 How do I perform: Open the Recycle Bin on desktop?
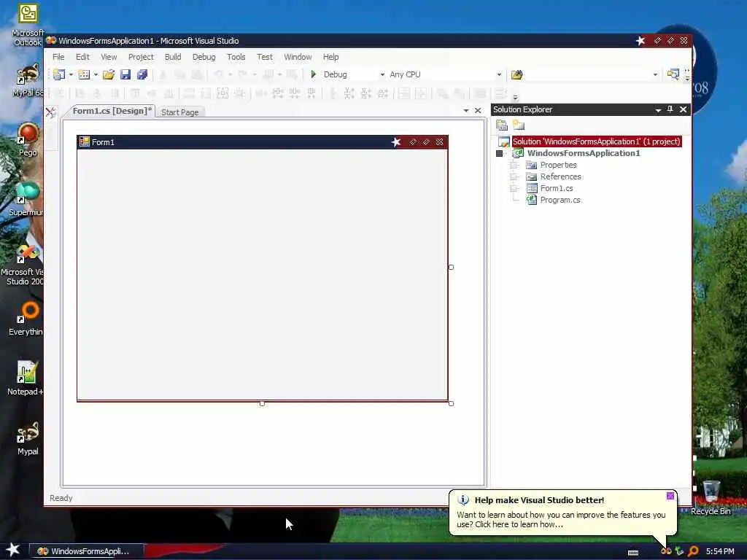pos(711,497)
